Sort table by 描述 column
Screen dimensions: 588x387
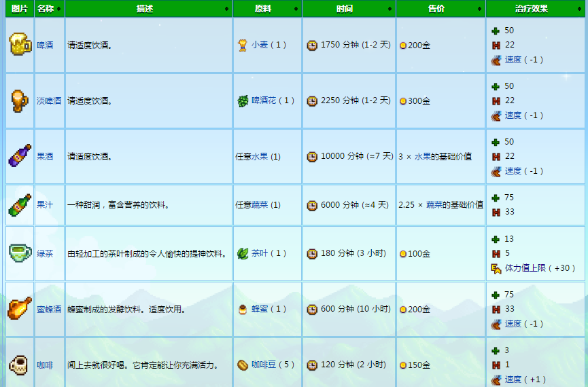pos(148,9)
